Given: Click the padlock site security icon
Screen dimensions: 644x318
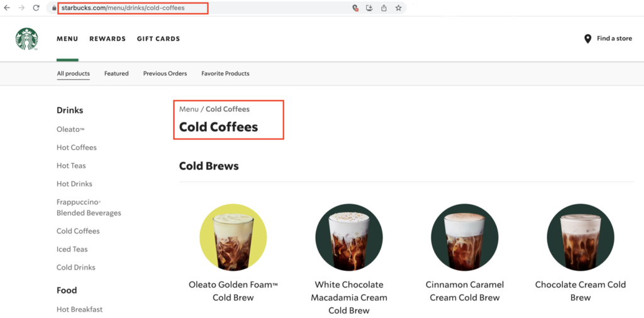Looking at the screenshot, I should (53, 8).
